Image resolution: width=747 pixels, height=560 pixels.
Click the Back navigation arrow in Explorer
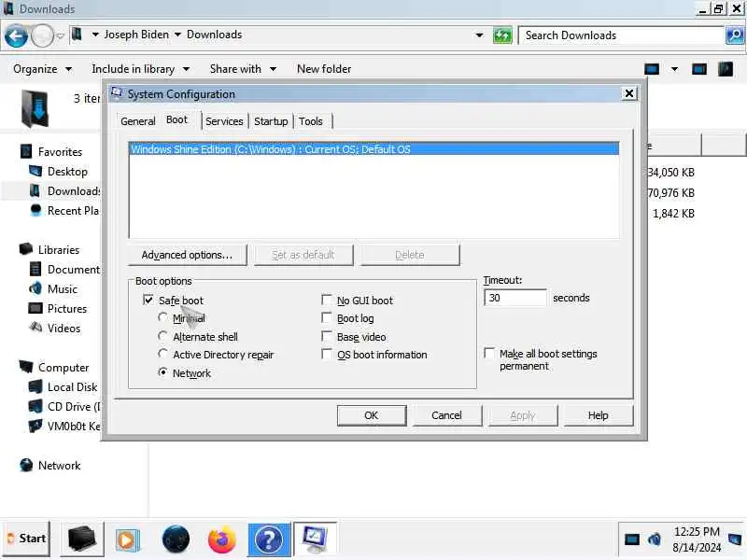coord(16,35)
